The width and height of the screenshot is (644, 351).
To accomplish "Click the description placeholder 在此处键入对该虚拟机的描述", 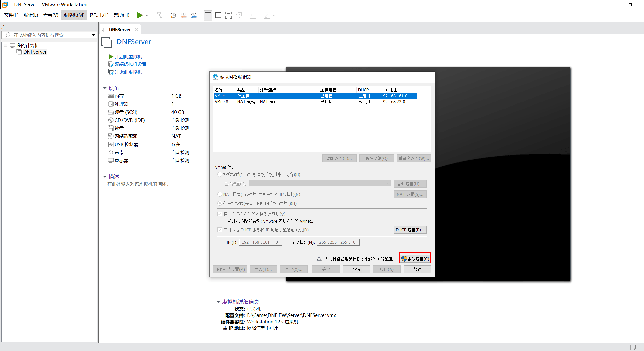I will (138, 184).
